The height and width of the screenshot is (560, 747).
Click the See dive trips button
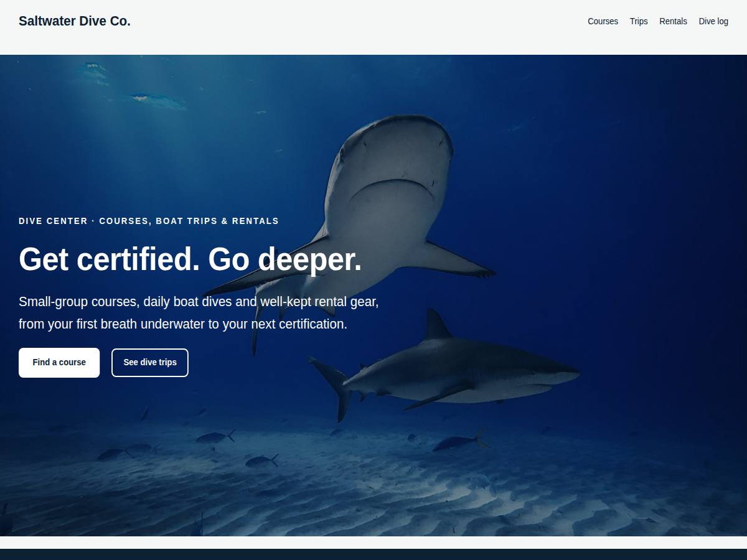(x=150, y=363)
